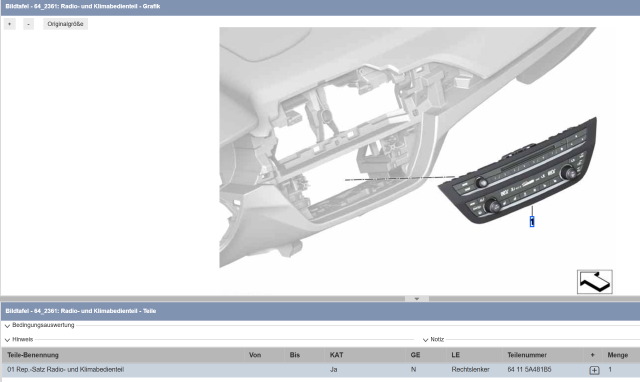Reset graphic to Originalgröße

(x=65, y=24)
